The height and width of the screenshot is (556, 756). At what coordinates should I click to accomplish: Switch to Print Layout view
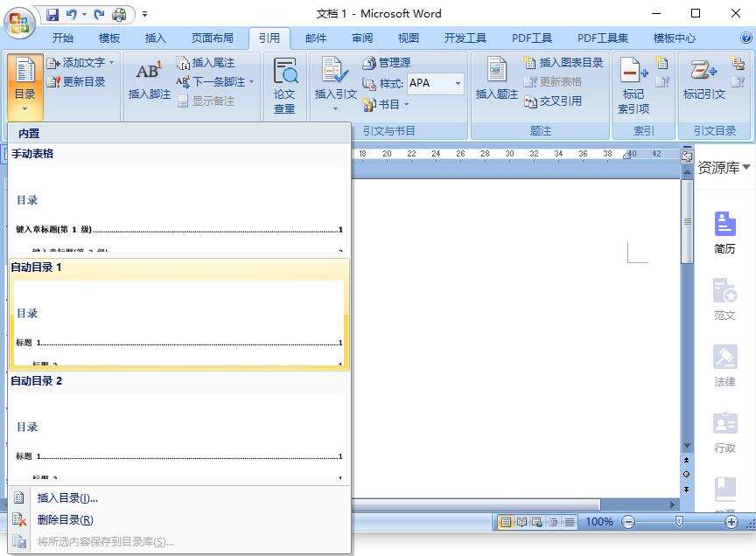click(505, 522)
